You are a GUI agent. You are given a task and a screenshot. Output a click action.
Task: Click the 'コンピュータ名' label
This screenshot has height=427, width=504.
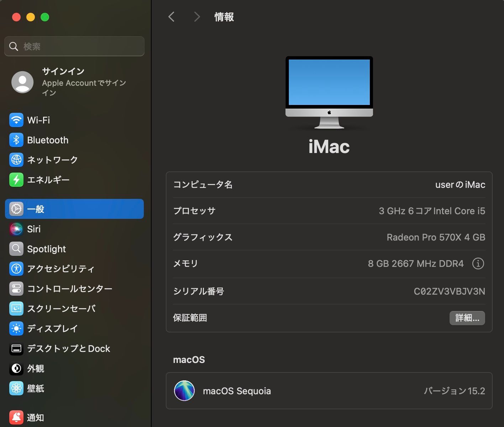tap(203, 185)
